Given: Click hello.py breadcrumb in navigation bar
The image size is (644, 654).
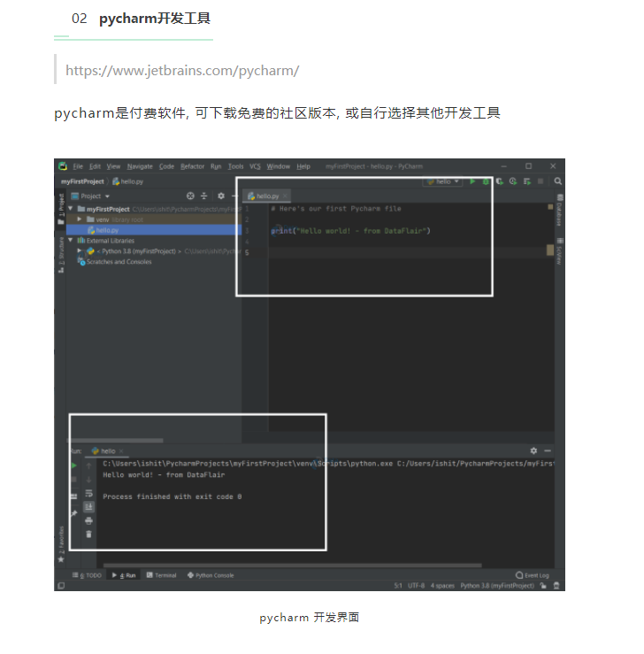Looking at the screenshot, I should coord(127,181).
